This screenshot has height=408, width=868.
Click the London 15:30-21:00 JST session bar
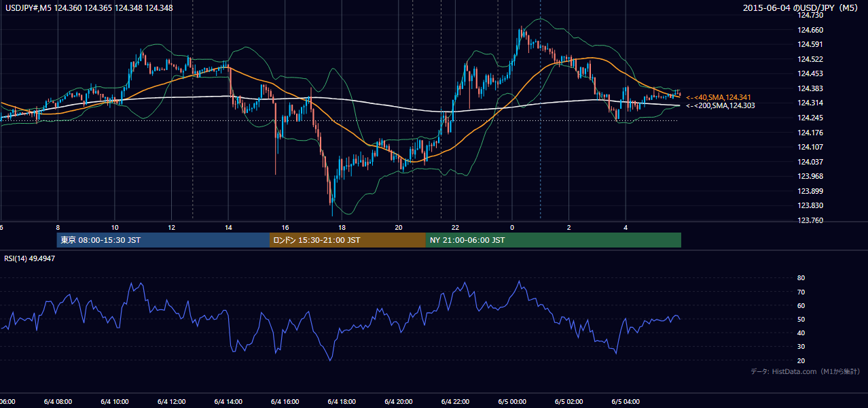[x=348, y=240]
